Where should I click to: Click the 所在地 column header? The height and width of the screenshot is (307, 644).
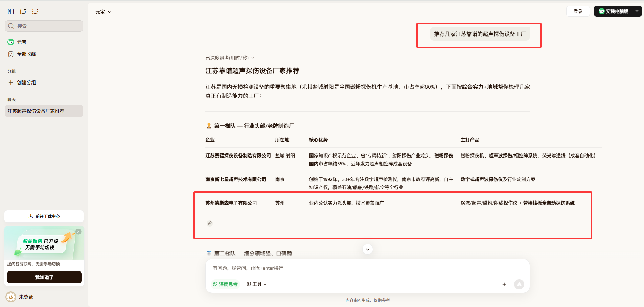pos(282,140)
